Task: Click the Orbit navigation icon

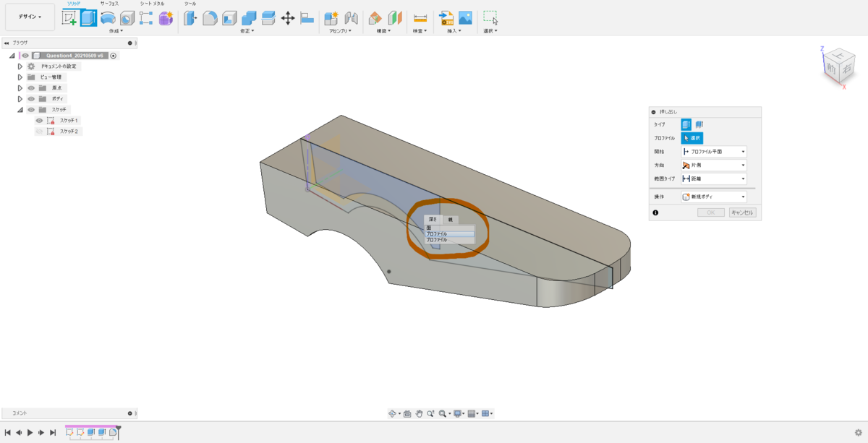Action: tap(393, 413)
